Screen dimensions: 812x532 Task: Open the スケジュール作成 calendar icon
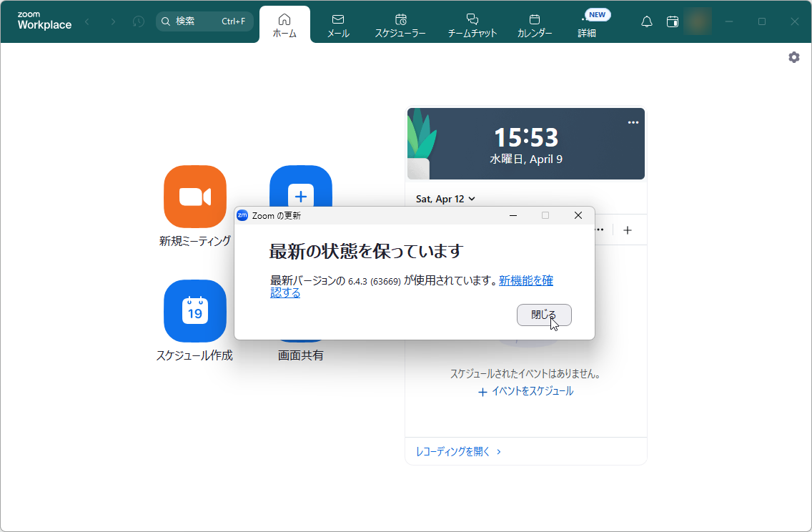(x=195, y=311)
